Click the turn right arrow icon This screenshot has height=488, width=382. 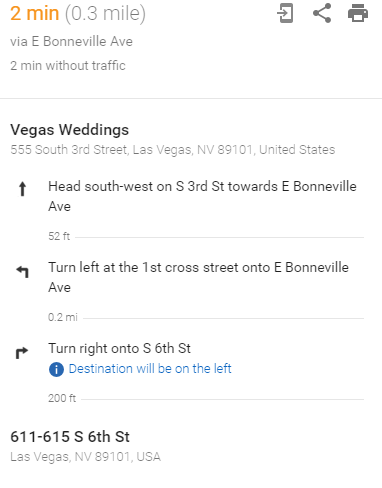click(22, 353)
